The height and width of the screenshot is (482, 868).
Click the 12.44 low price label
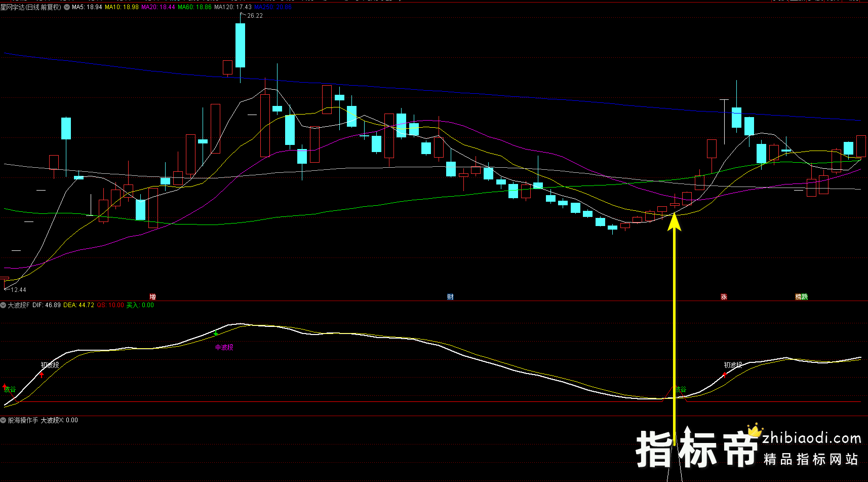point(18,290)
